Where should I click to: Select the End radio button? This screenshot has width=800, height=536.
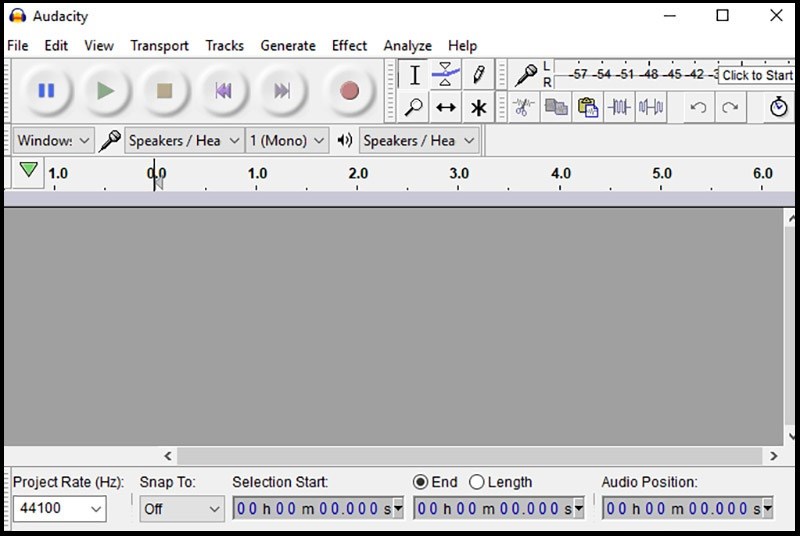420,482
